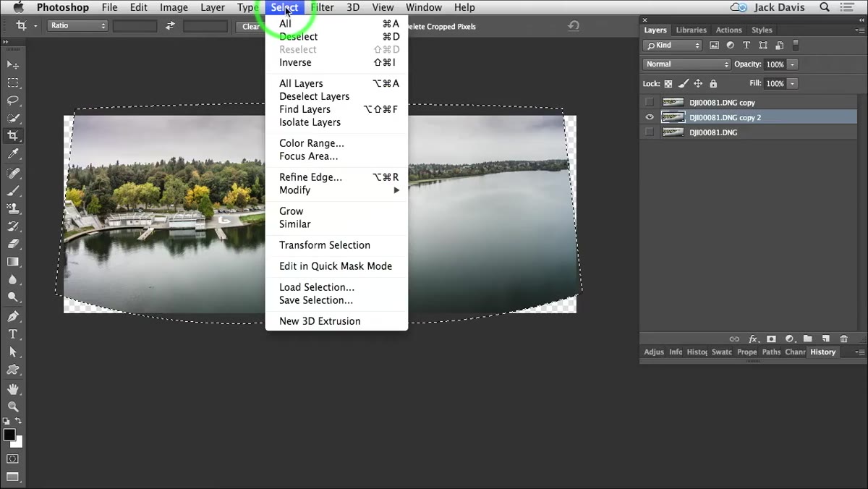Hide the DJI00081.DNG copy 2 layer
868x489 pixels.
tap(649, 117)
